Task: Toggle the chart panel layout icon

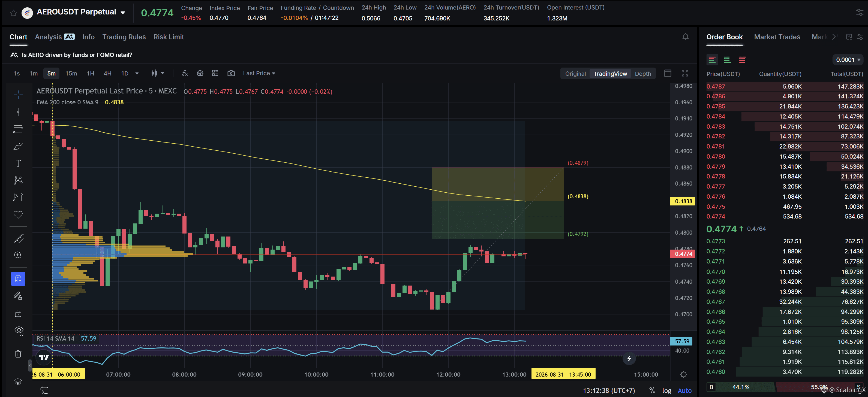Action: (668, 73)
